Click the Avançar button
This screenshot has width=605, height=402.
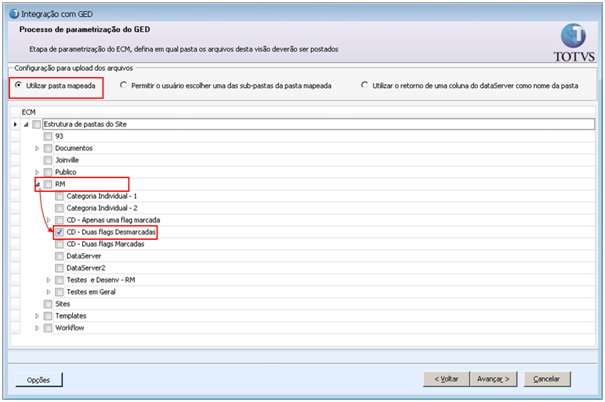pyautogui.click(x=493, y=379)
